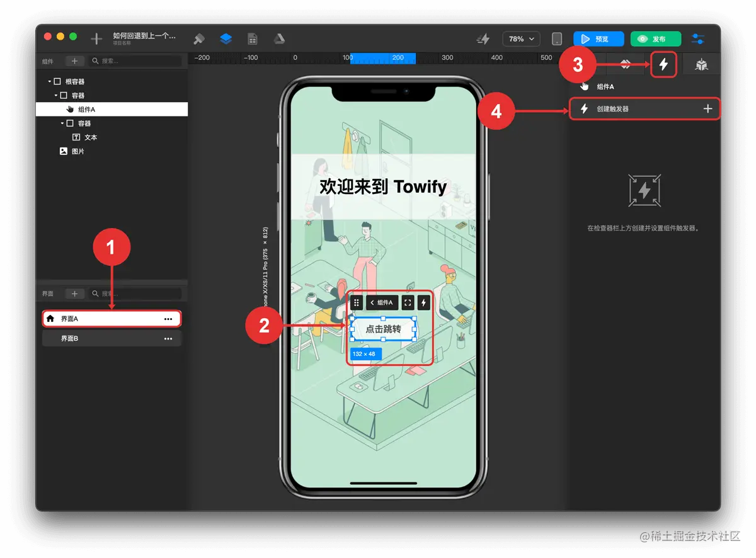Screen dimensions: 756x558
Task: Click the 点击跳转 button on the canvas
Action: click(x=383, y=329)
